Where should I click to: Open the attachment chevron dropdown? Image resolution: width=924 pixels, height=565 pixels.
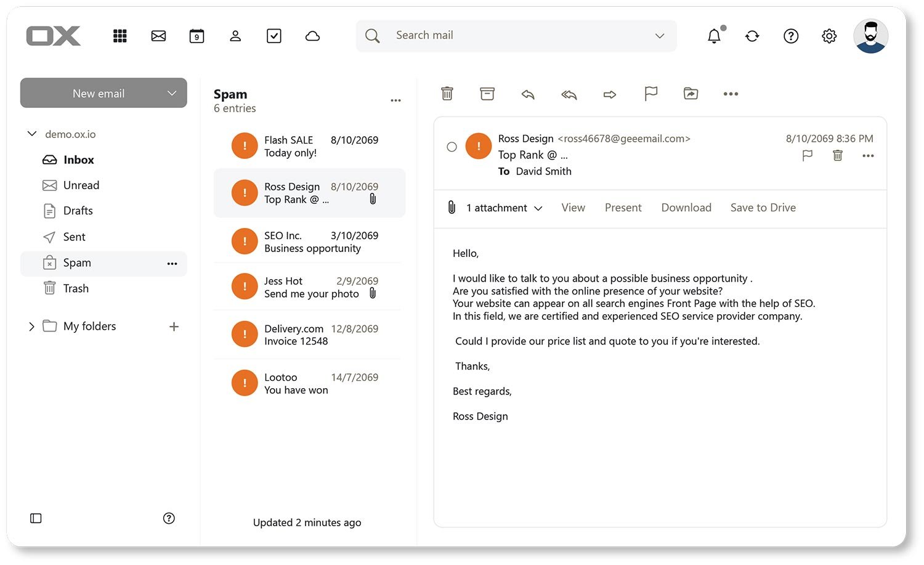click(539, 208)
